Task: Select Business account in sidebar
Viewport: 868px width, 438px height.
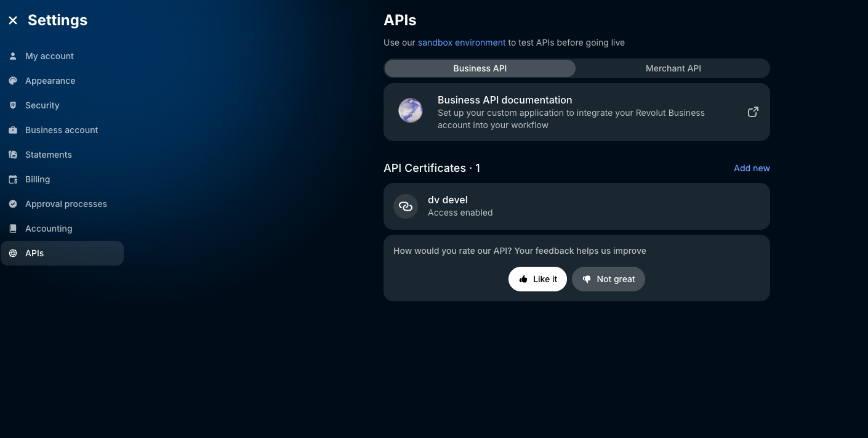Action: (62, 130)
